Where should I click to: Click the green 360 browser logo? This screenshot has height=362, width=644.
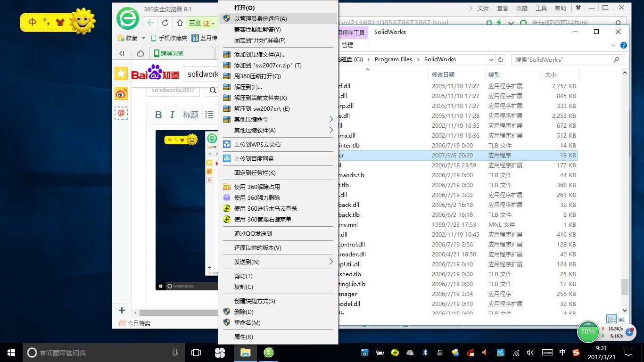(x=127, y=18)
